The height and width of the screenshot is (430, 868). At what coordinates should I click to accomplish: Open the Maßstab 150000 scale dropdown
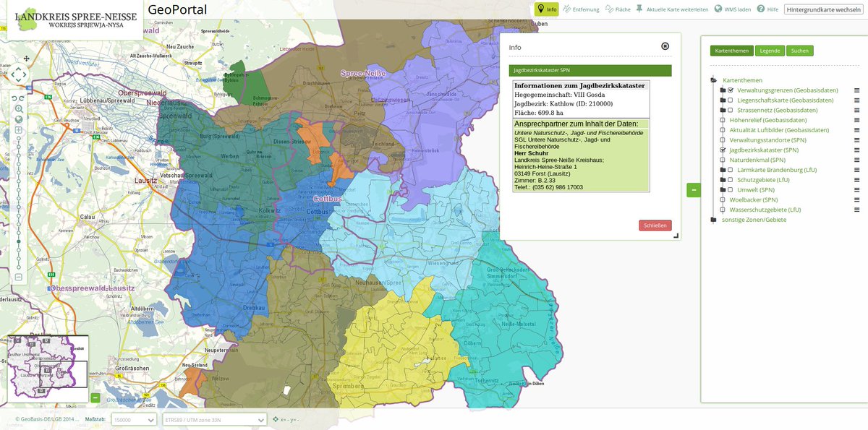coord(134,419)
